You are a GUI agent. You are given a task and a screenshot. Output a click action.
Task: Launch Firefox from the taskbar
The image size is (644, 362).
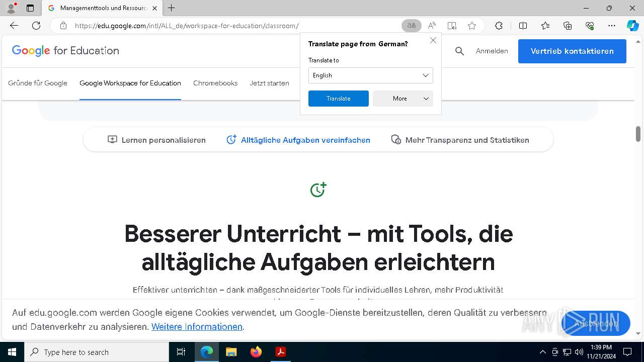coord(256,352)
